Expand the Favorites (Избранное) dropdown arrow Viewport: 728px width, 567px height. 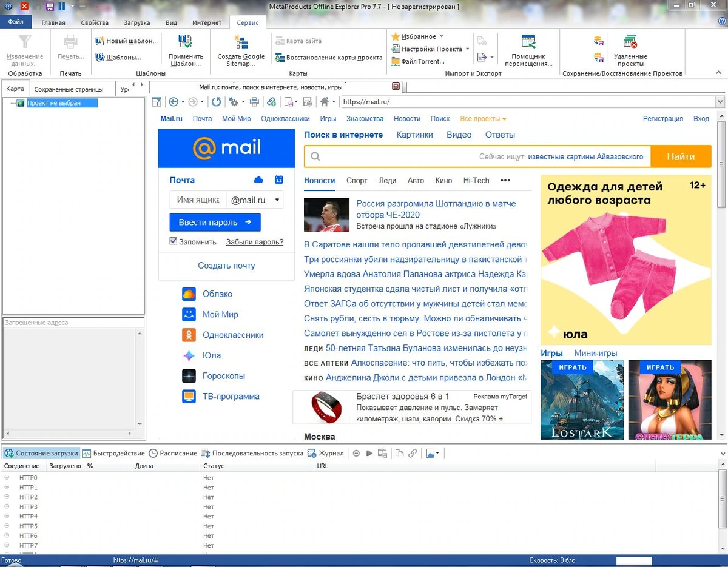(x=441, y=36)
